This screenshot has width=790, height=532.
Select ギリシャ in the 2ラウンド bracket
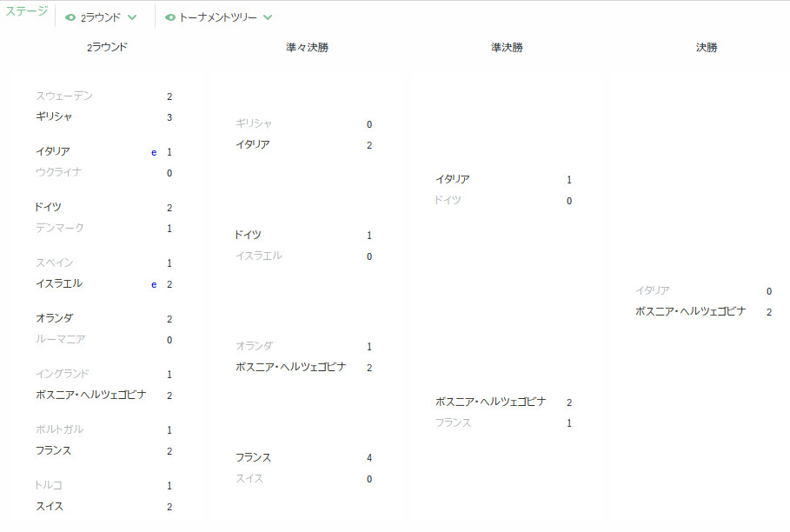pyautogui.click(x=54, y=116)
